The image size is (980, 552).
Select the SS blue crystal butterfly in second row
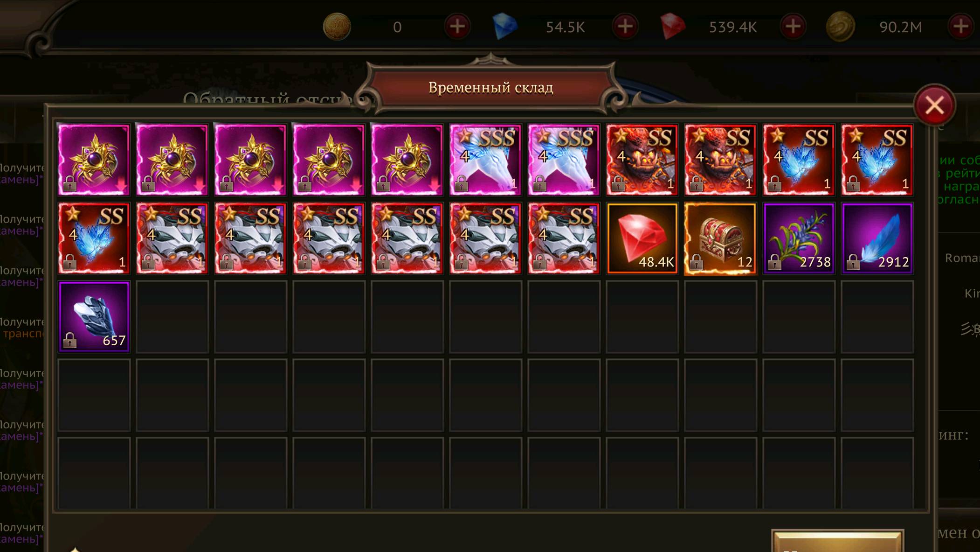coord(94,238)
